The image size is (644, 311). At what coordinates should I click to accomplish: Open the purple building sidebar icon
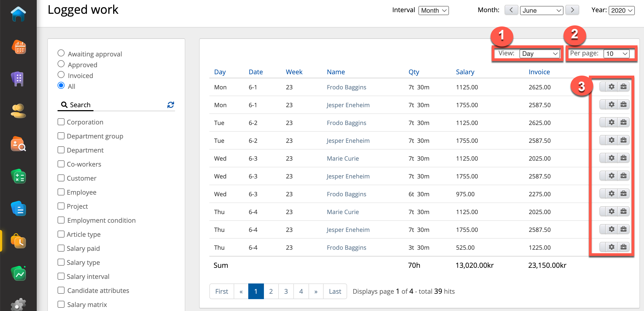point(18,79)
